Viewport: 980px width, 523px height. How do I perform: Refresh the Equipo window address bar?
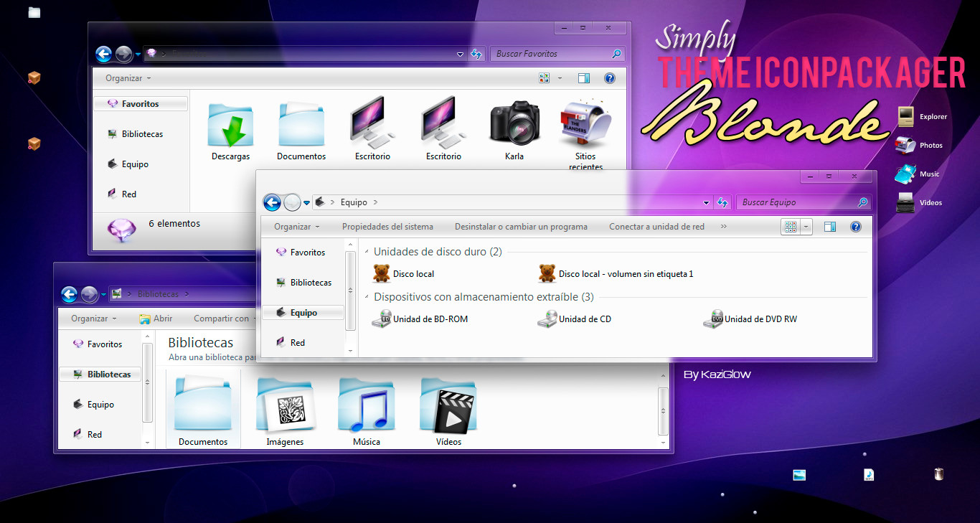[x=722, y=203]
